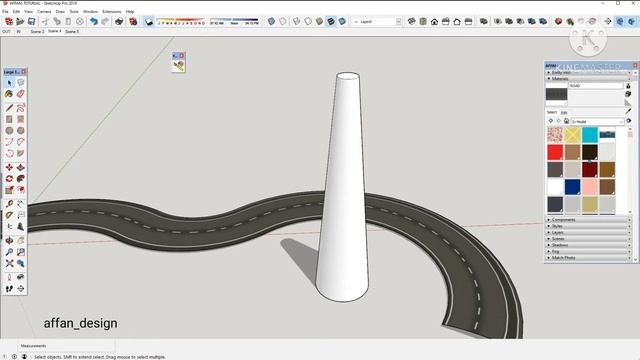Save the model with the floppy icon

tap(31, 21)
